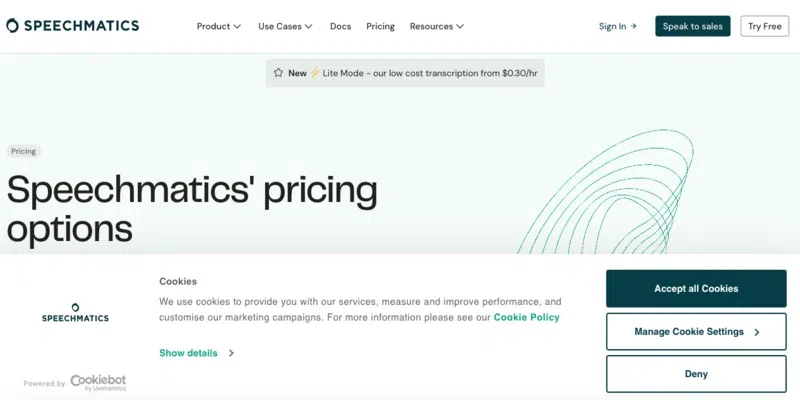Show details of cookie usage
This screenshot has height=400, width=800.
tap(188, 353)
